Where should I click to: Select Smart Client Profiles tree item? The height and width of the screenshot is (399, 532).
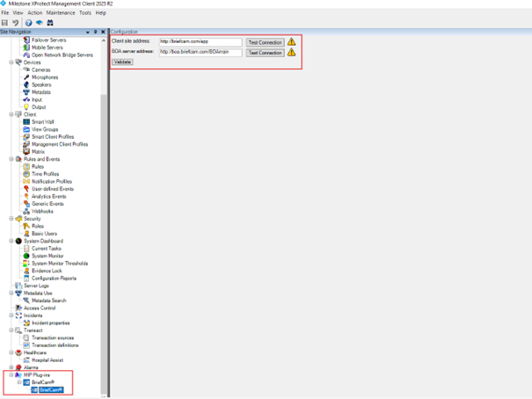point(53,136)
